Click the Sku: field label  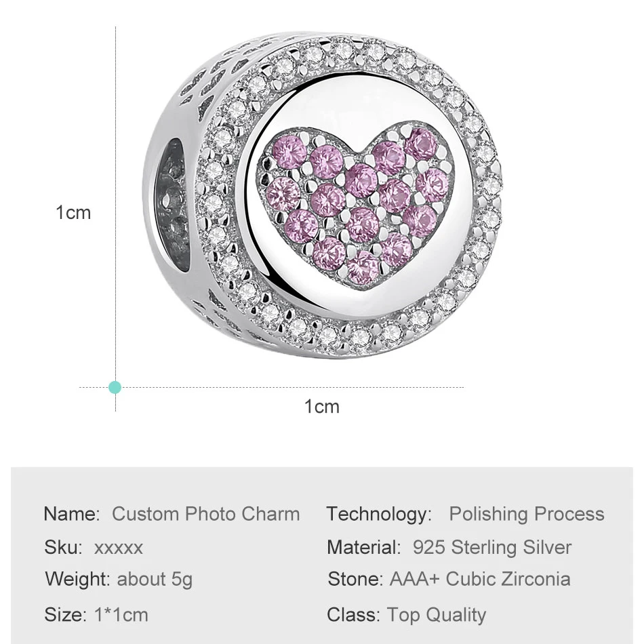click(x=64, y=547)
